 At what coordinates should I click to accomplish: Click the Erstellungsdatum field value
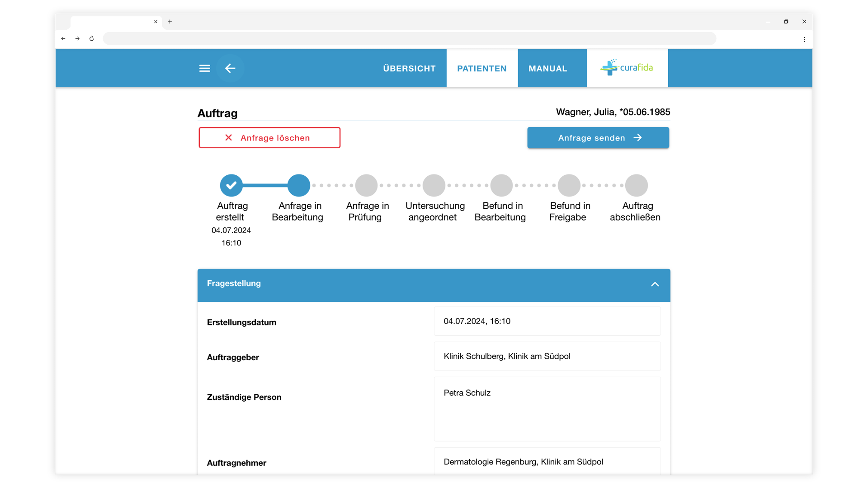pyautogui.click(x=547, y=321)
